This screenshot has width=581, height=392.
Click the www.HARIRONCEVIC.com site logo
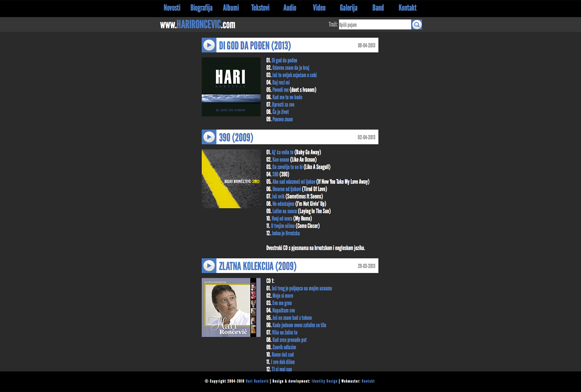pos(198,25)
